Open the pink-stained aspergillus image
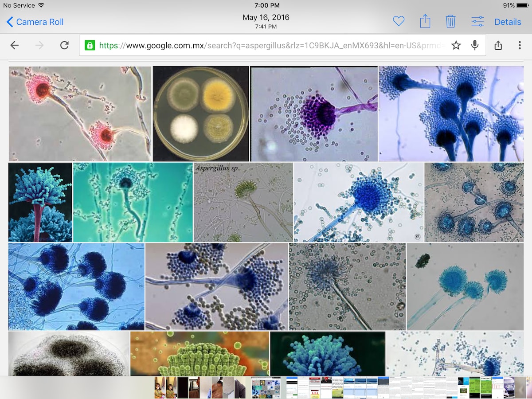Viewport: 532px width, 399px height. point(80,113)
